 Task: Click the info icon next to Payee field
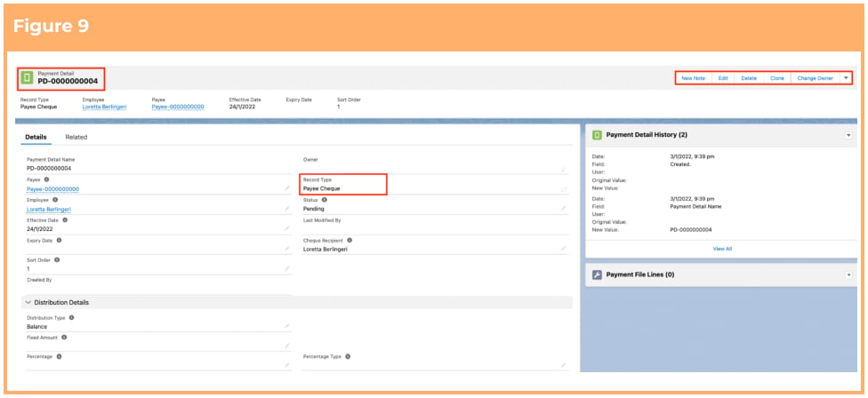(46, 179)
